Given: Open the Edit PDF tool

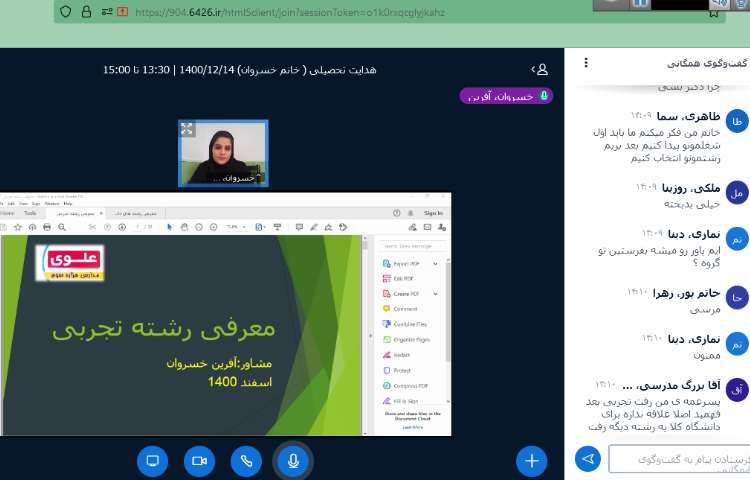Looking at the screenshot, I should (398, 279).
